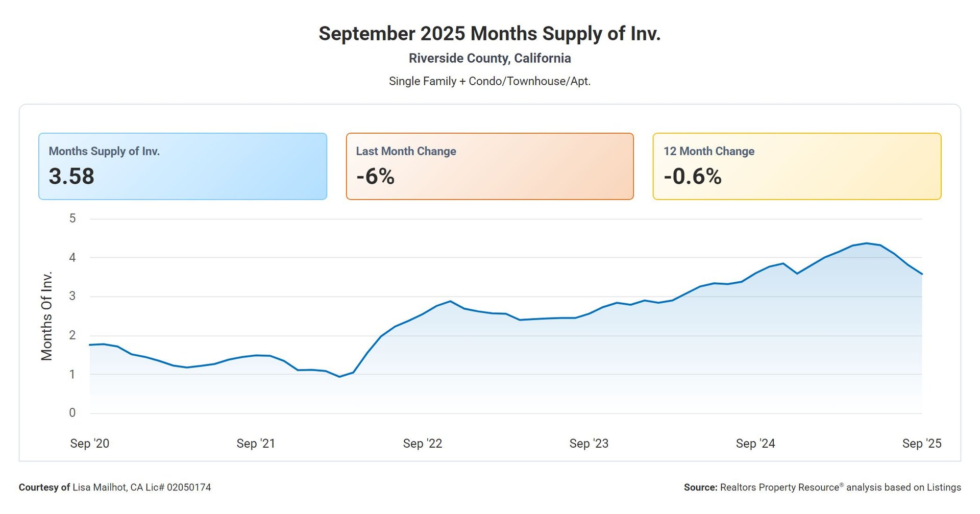Image resolution: width=980 pixels, height=514 pixels.
Task: Click the Single Family + Condo/Townhouse/Apt. text
Action: tap(489, 81)
